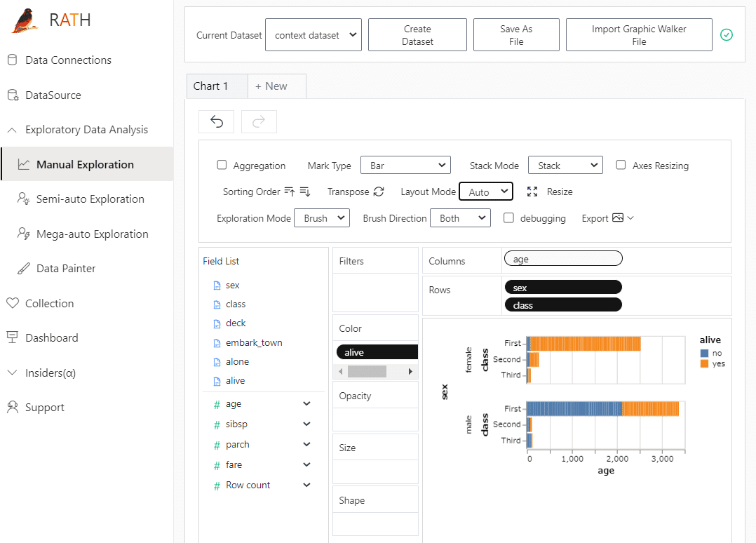Open the Layout Mode Auto dropdown
The image size is (756, 543).
[x=486, y=192]
